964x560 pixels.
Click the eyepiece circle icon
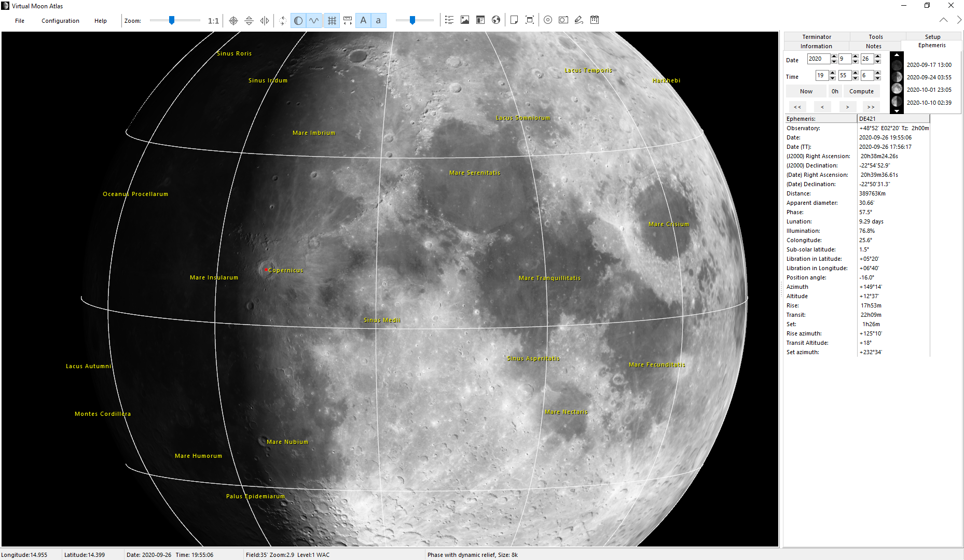click(548, 20)
